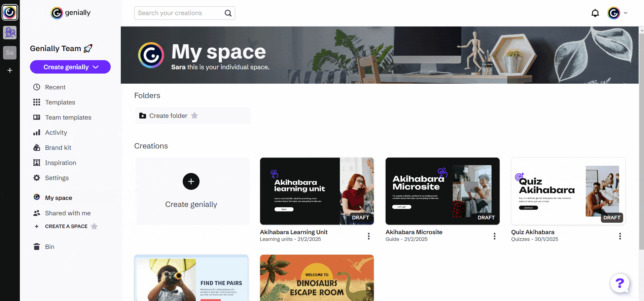
Task: Click the search magnifier icon
Action: pos(228,13)
